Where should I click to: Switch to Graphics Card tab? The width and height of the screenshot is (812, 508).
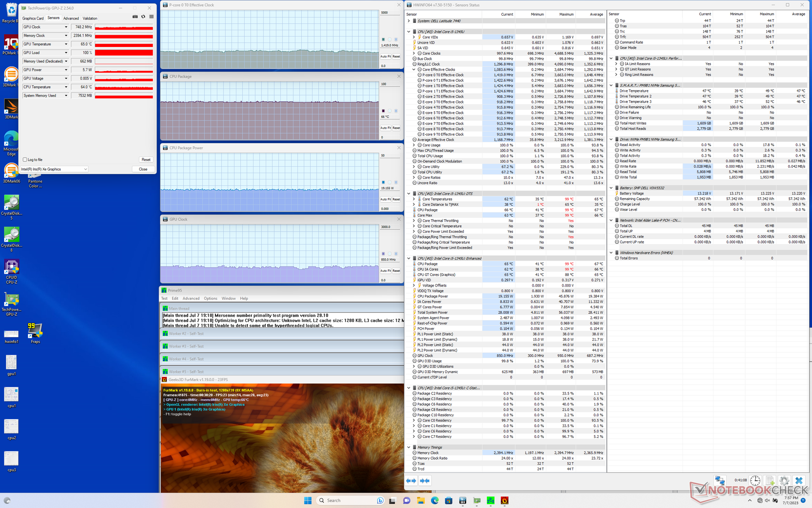(33, 18)
